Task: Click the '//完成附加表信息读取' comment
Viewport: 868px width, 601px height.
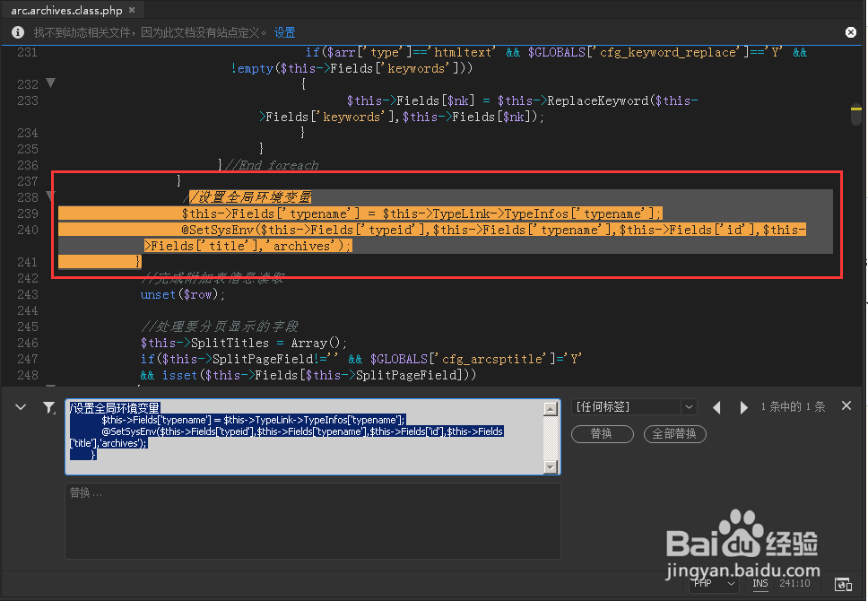Action: point(213,279)
